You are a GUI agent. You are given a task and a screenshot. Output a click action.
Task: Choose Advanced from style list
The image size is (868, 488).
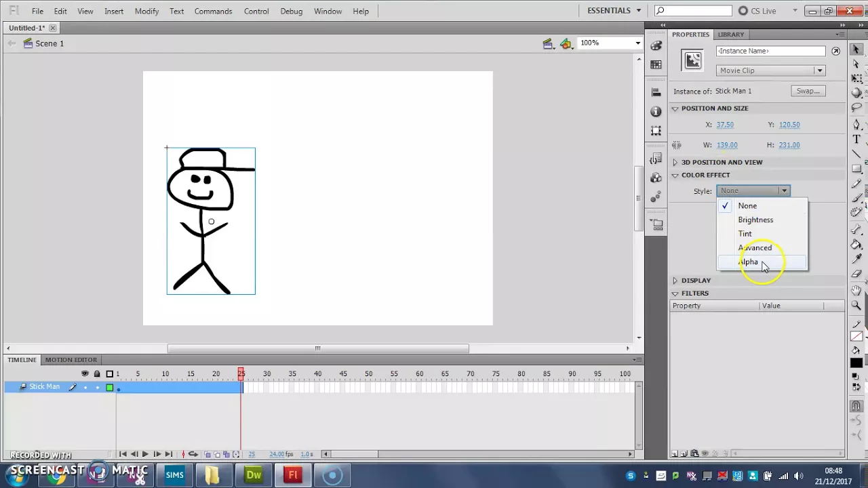coord(762,247)
